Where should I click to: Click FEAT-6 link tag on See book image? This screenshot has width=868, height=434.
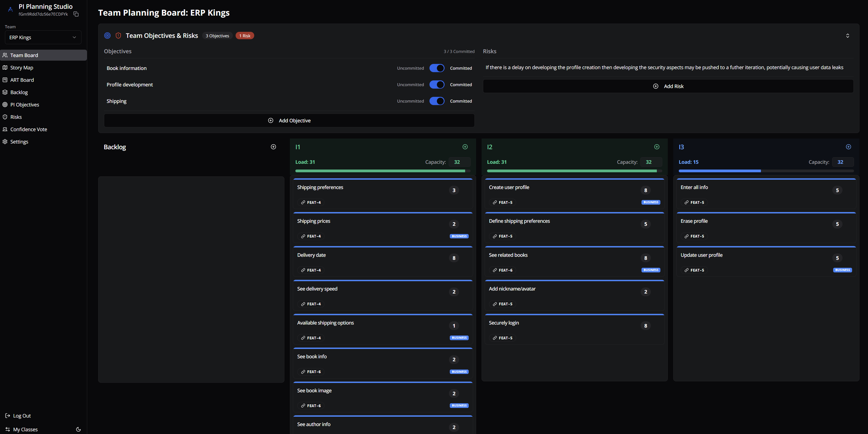[x=311, y=406]
